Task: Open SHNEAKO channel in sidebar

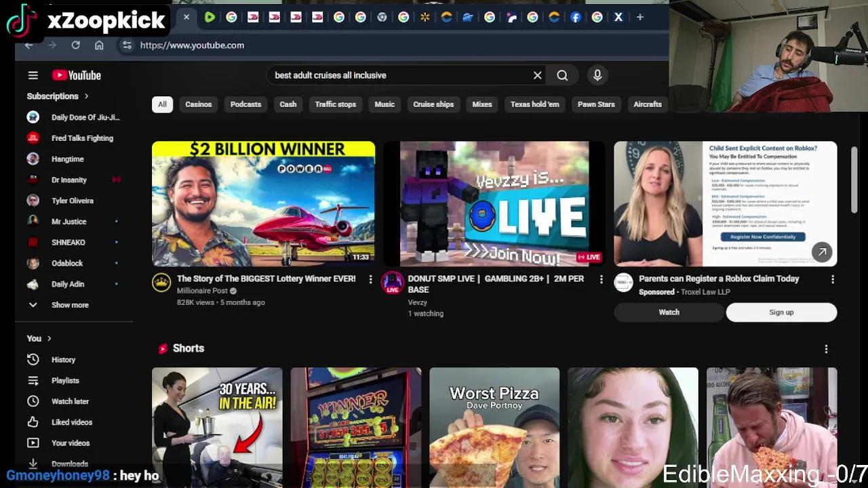Action: [x=68, y=243]
